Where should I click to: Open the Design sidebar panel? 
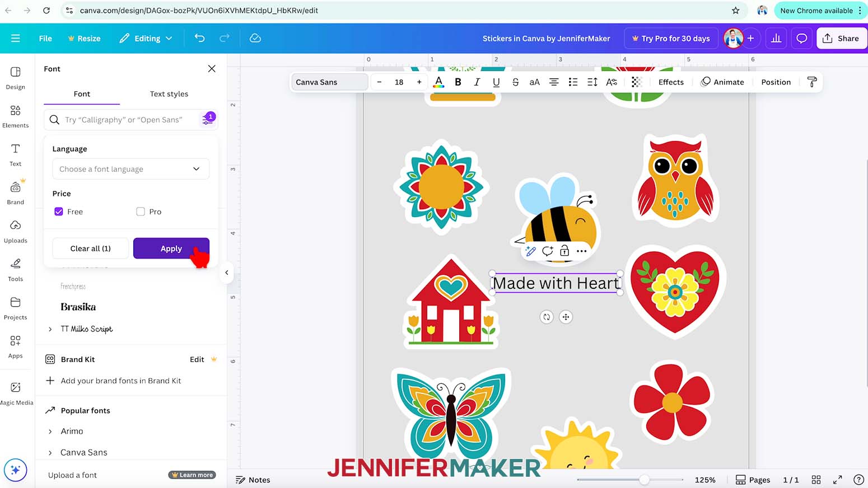(16, 78)
